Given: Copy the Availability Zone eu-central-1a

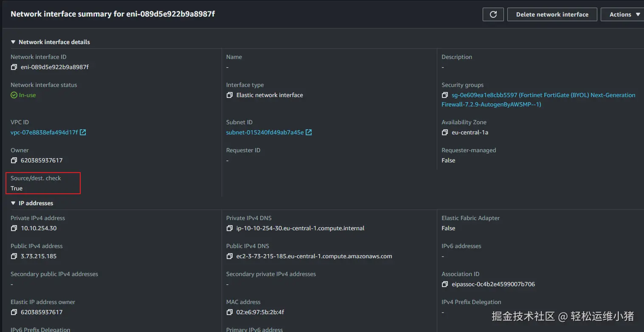Looking at the screenshot, I should click(445, 132).
